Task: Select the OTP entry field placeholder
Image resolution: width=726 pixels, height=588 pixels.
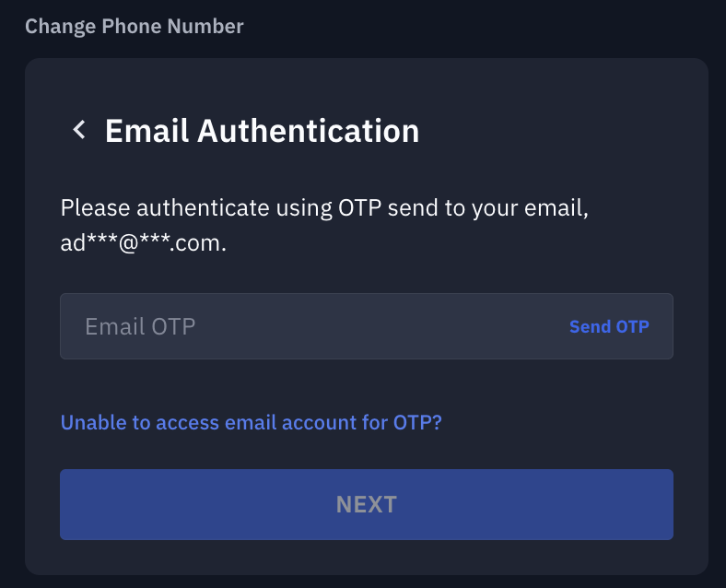Action: (x=141, y=326)
